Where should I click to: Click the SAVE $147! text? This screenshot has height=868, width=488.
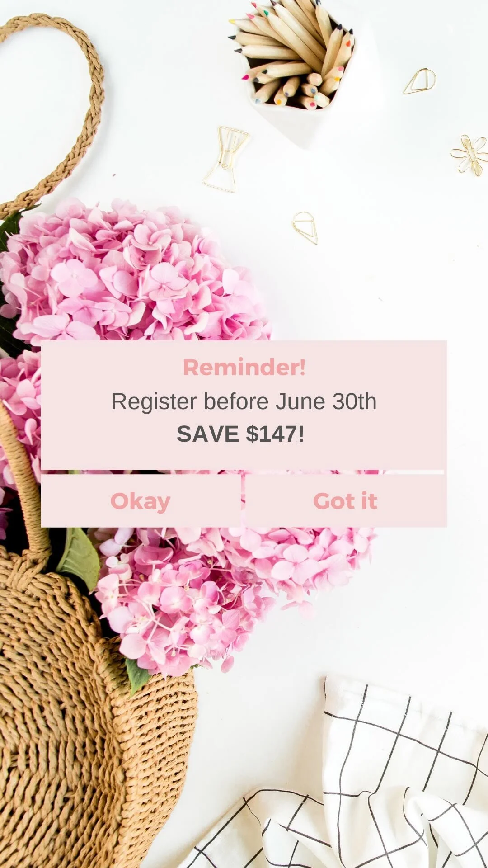tap(240, 434)
